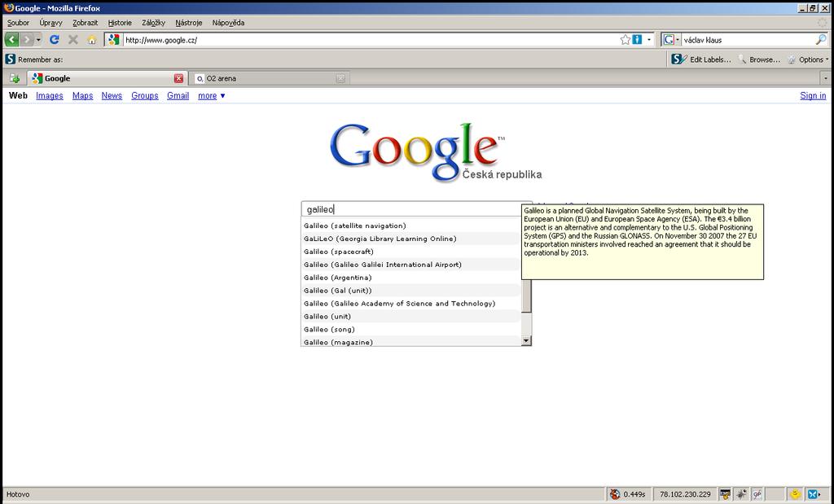The width and height of the screenshot is (834, 504).
Task: Select Galileo (satellite navigation) suggestion
Action: point(411,226)
